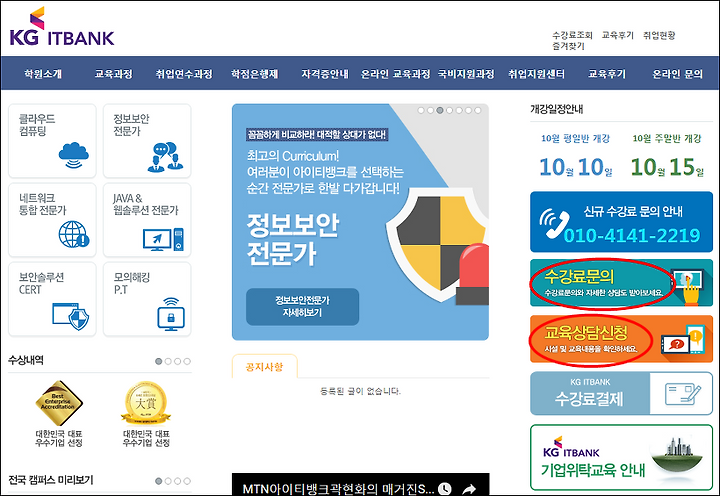
Task: Open the 온라인 교육과정 menu
Action: click(x=395, y=73)
